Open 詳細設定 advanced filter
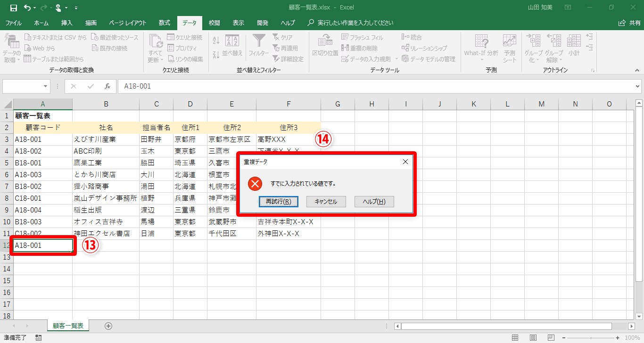This screenshot has width=644, height=343. [x=288, y=59]
